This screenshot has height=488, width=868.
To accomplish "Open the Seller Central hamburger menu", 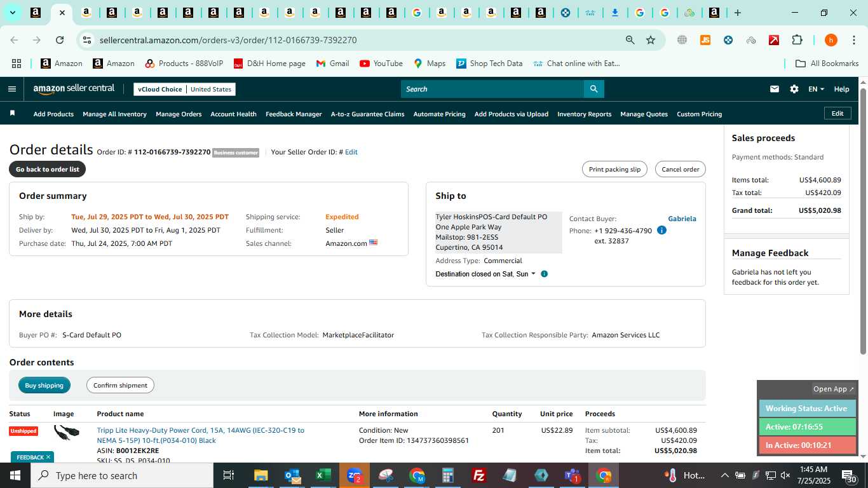I will click(x=11, y=89).
